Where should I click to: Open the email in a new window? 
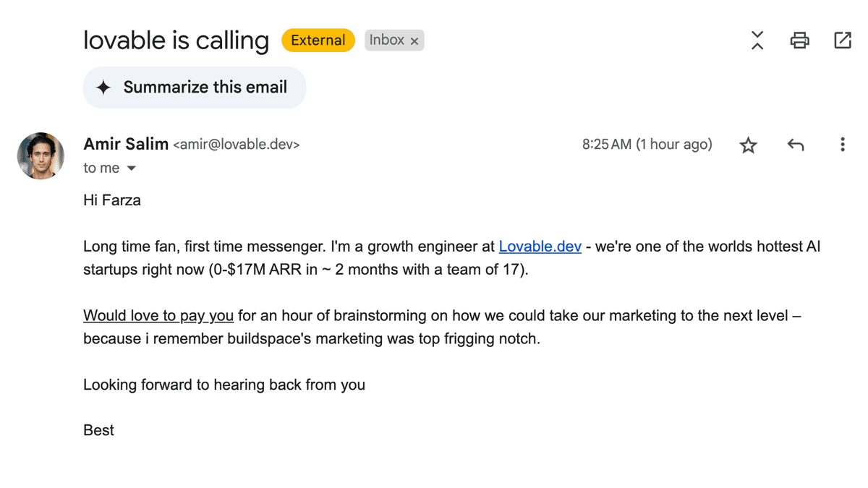tap(843, 40)
